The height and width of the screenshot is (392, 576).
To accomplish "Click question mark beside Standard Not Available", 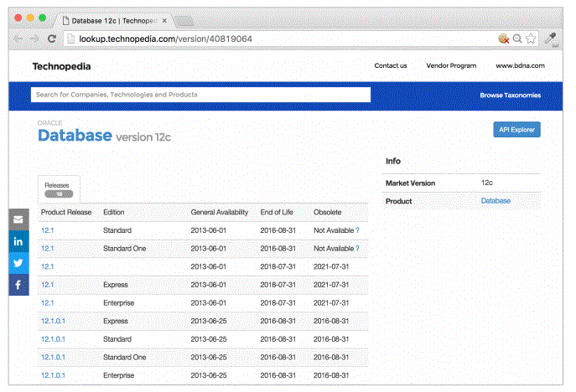I will click(x=357, y=230).
